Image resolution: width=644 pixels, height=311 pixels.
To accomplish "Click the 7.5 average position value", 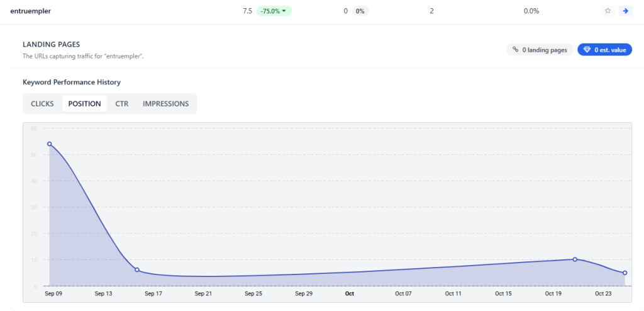I will (x=247, y=11).
